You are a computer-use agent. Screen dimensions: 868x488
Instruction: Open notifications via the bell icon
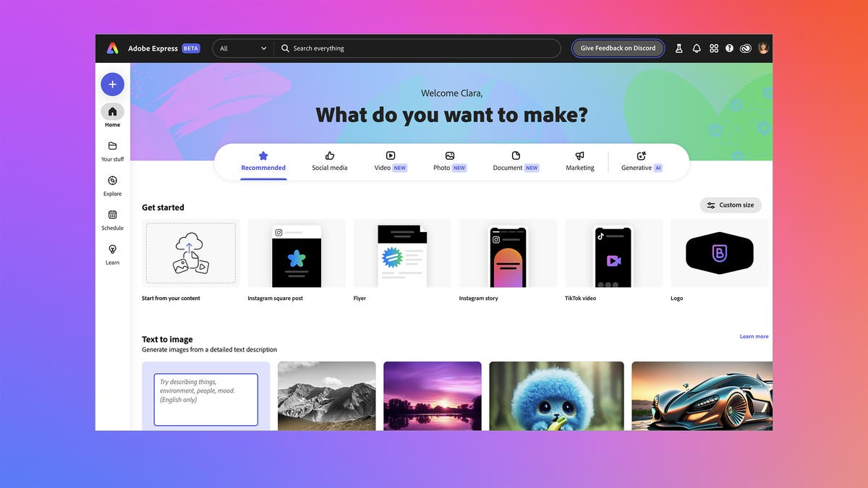[696, 48]
